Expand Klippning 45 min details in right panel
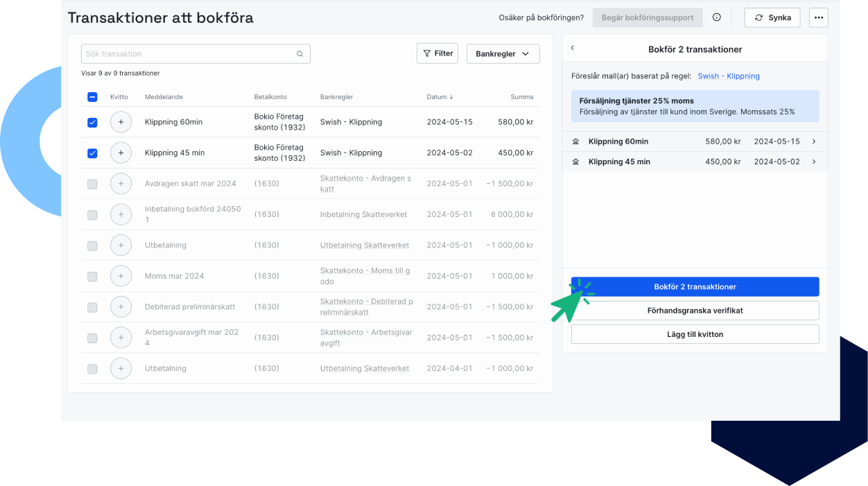This screenshot has height=486, width=868. click(x=813, y=162)
